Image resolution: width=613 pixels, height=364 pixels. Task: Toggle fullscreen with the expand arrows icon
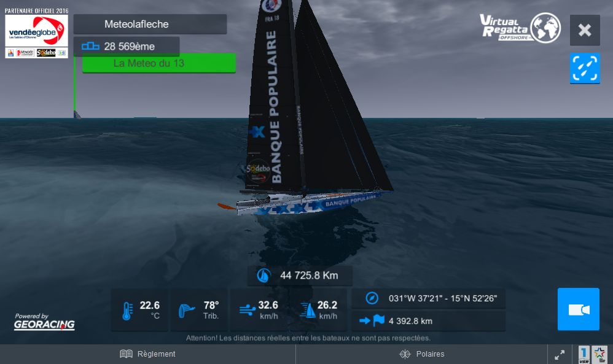click(x=560, y=354)
